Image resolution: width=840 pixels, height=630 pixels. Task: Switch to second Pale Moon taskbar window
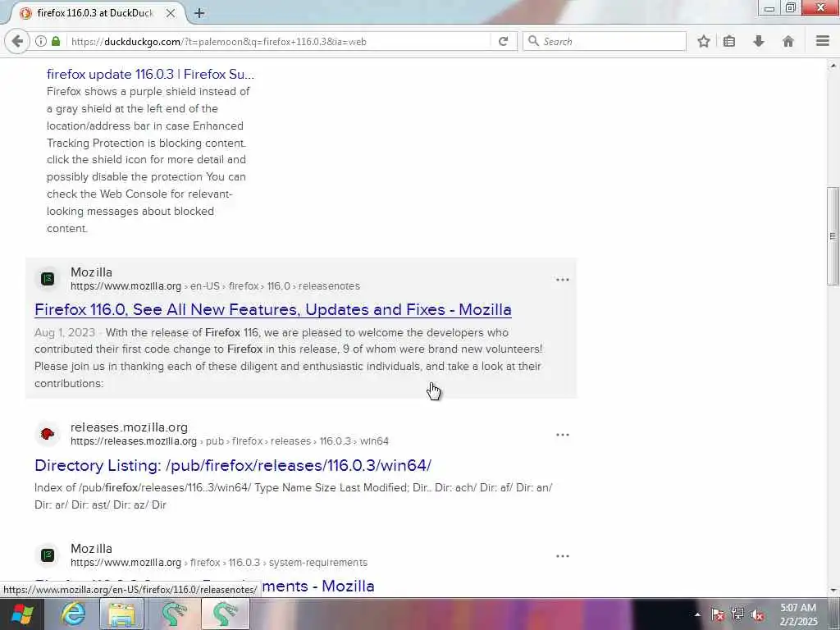click(x=225, y=614)
